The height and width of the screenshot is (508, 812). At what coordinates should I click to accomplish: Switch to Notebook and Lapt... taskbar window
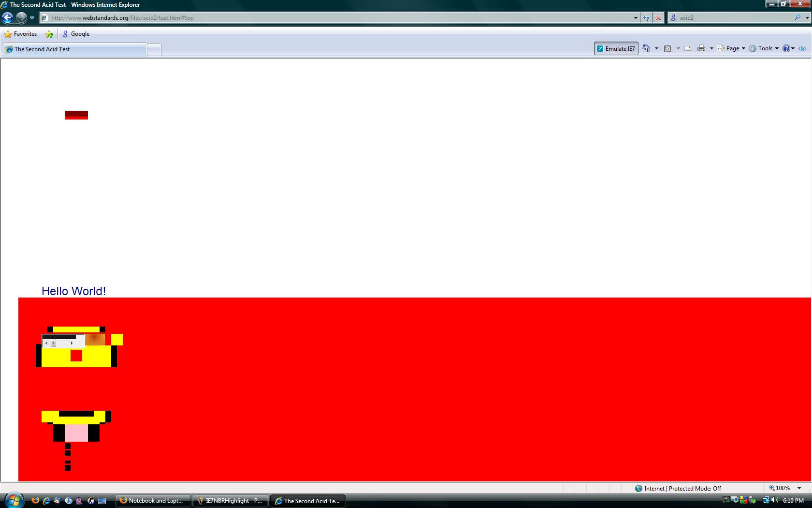point(153,501)
